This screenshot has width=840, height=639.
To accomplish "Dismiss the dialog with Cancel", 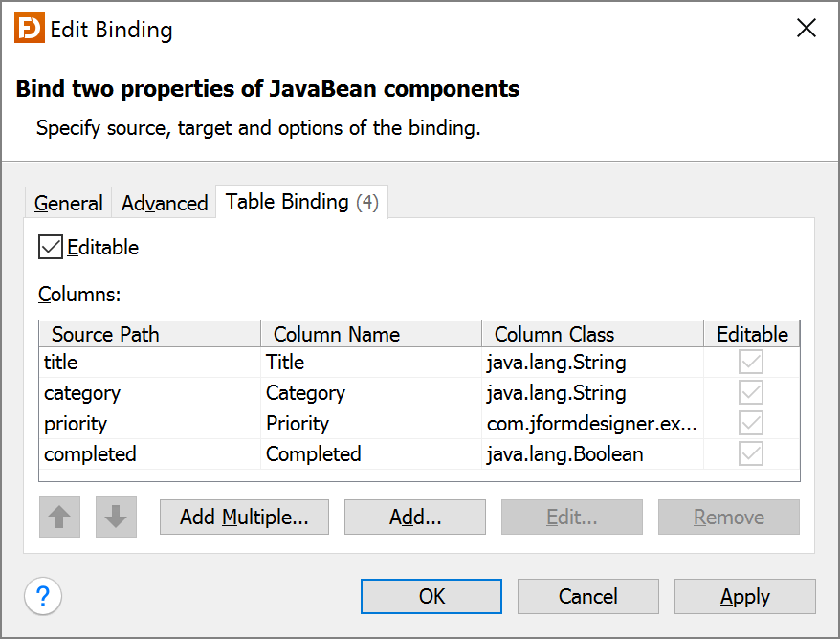I will point(587,596).
